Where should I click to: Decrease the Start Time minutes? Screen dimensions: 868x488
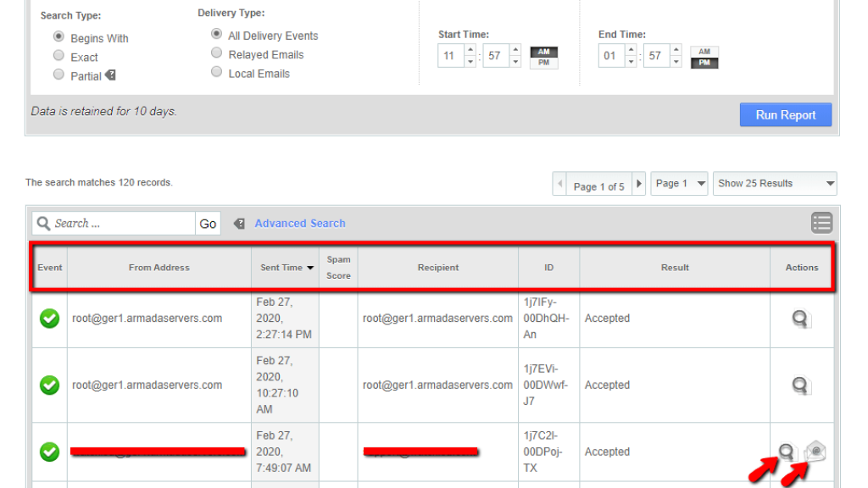515,61
